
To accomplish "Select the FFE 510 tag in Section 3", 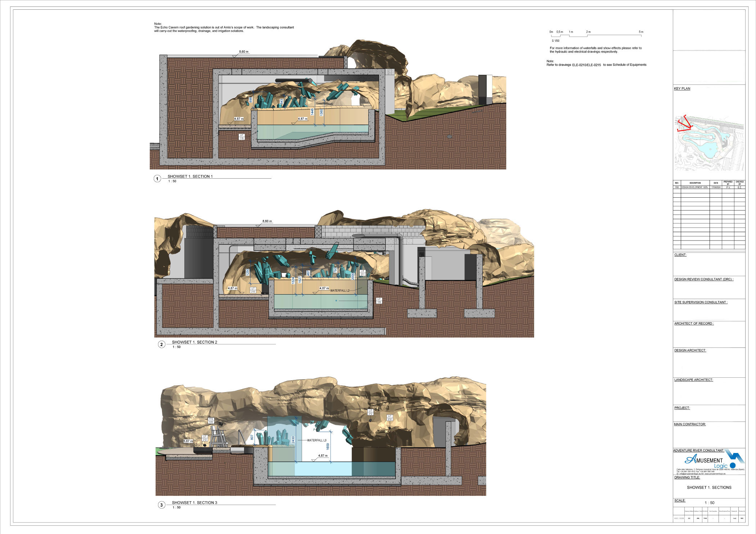I will tap(211, 420).
